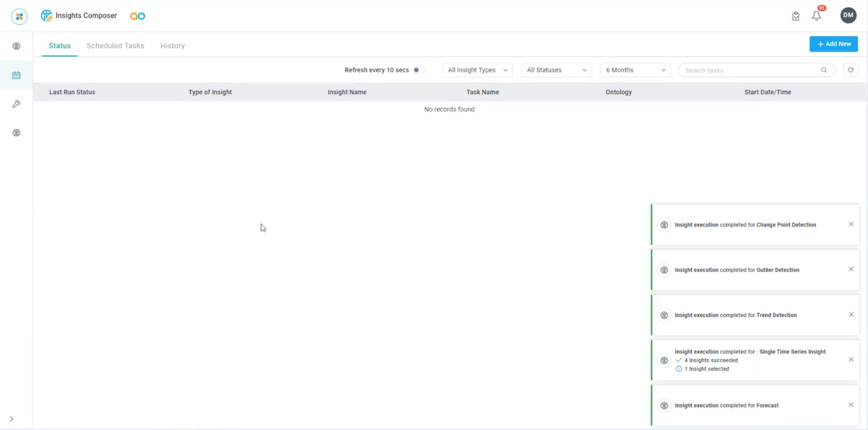Click the search icon in Search tasks field

(x=824, y=70)
